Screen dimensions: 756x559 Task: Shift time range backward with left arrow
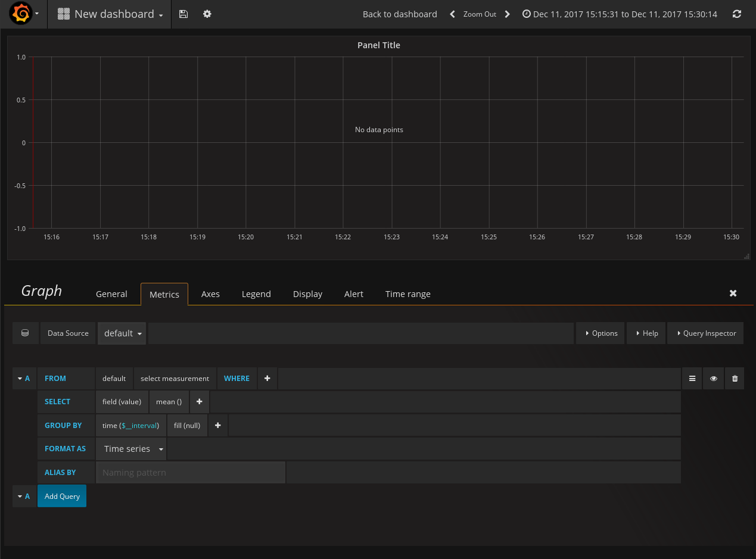452,14
